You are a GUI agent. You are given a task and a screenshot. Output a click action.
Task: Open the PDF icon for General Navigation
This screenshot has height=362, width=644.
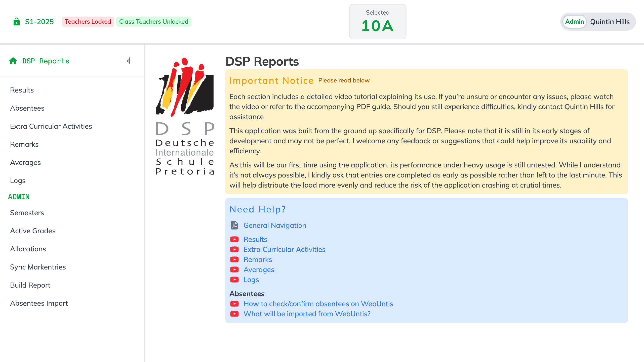tap(234, 225)
